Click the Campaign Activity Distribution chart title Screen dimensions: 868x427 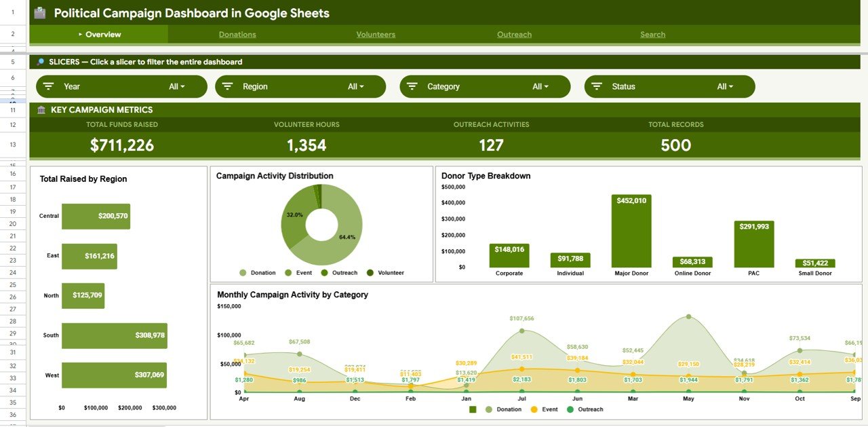(x=275, y=176)
